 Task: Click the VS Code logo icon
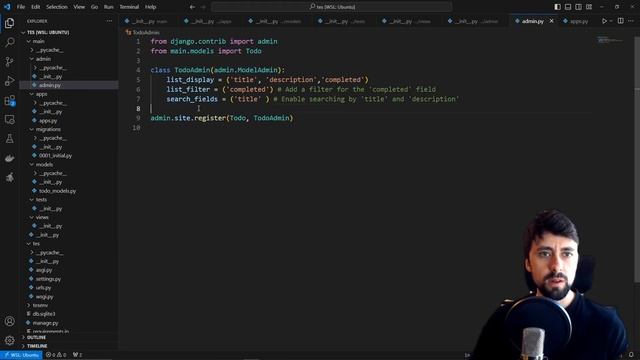click(7, 7)
